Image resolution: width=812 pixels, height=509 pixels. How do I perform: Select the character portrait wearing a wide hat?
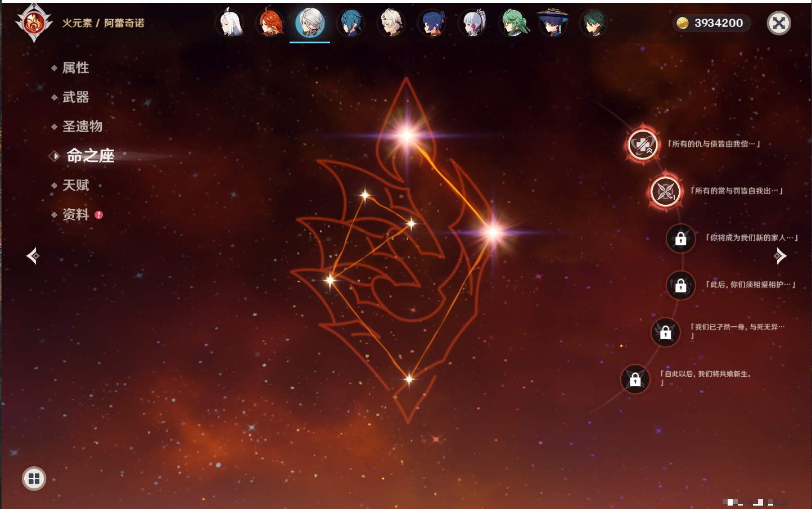click(x=553, y=23)
